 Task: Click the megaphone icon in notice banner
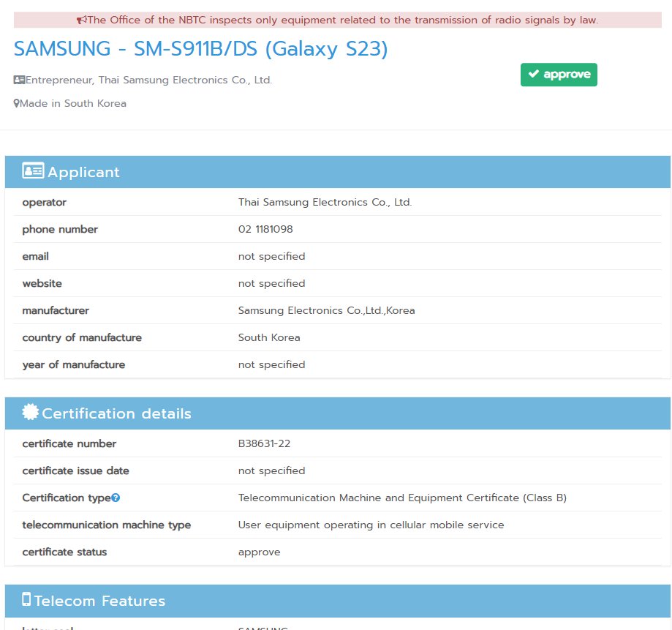(x=81, y=20)
